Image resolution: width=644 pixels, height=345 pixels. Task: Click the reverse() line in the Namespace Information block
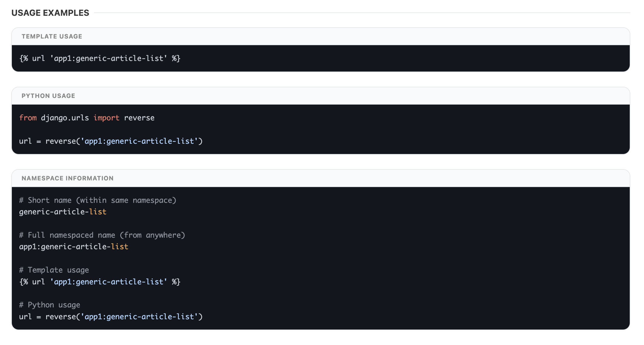pyautogui.click(x=111, y=317)
